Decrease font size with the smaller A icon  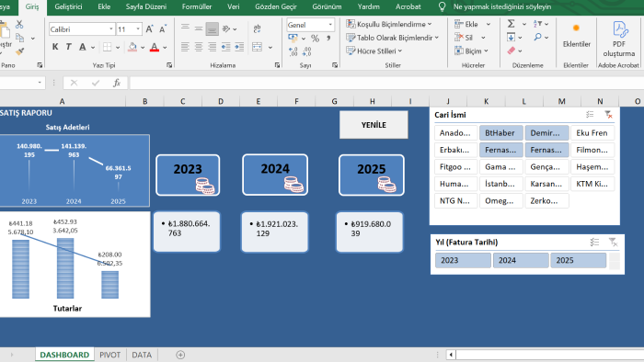point(163,29)
